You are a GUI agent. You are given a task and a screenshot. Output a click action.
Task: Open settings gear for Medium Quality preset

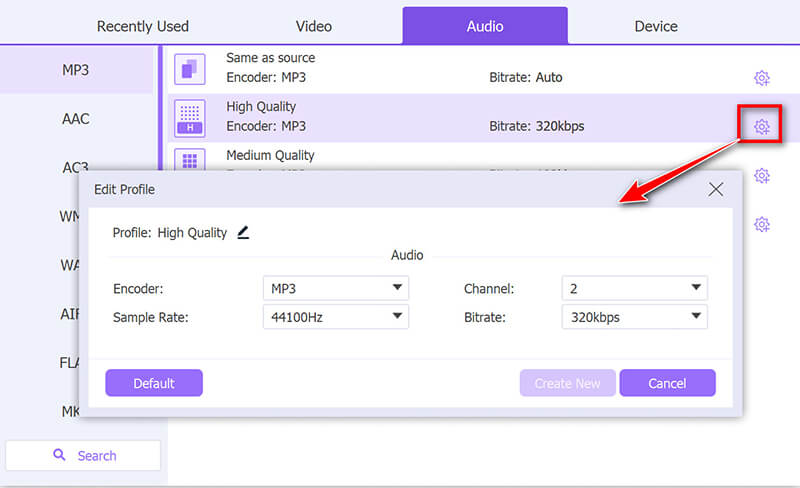click(x=762, y=176)
